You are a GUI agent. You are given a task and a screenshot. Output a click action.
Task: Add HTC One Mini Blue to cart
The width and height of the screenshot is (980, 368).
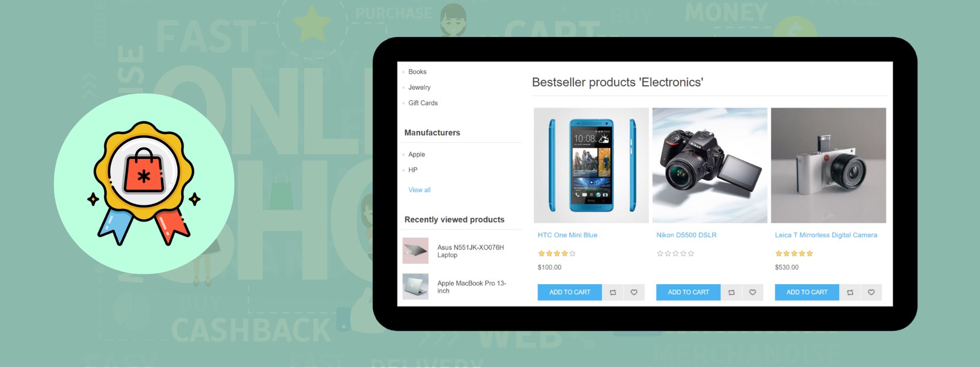point(570,292)
